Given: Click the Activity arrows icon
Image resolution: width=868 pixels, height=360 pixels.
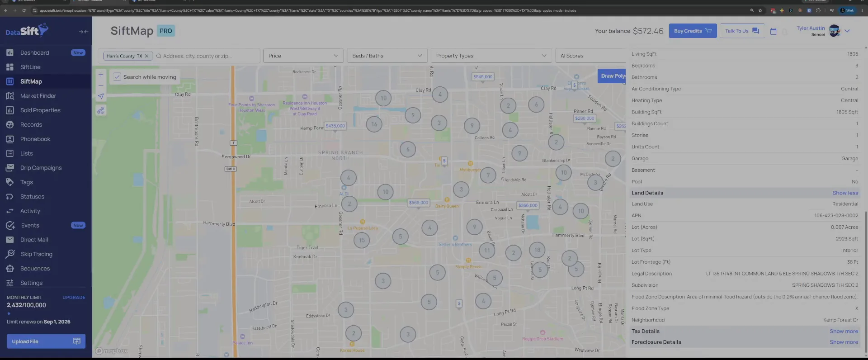Looking at the screenshot, I should 10,211.
